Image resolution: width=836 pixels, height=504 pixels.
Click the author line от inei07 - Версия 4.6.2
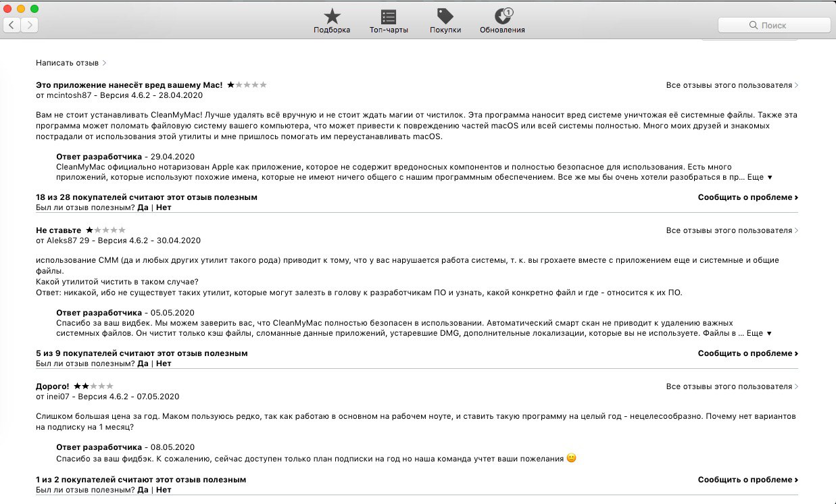107,397
